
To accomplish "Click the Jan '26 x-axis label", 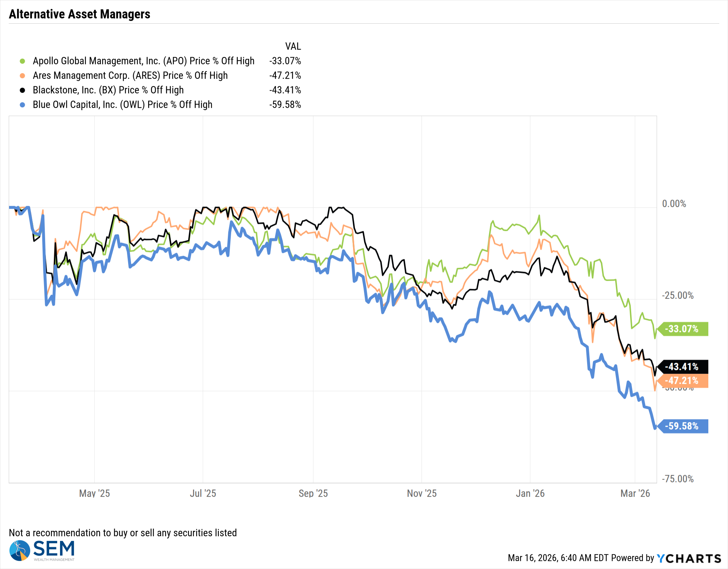I will [530, 494].
